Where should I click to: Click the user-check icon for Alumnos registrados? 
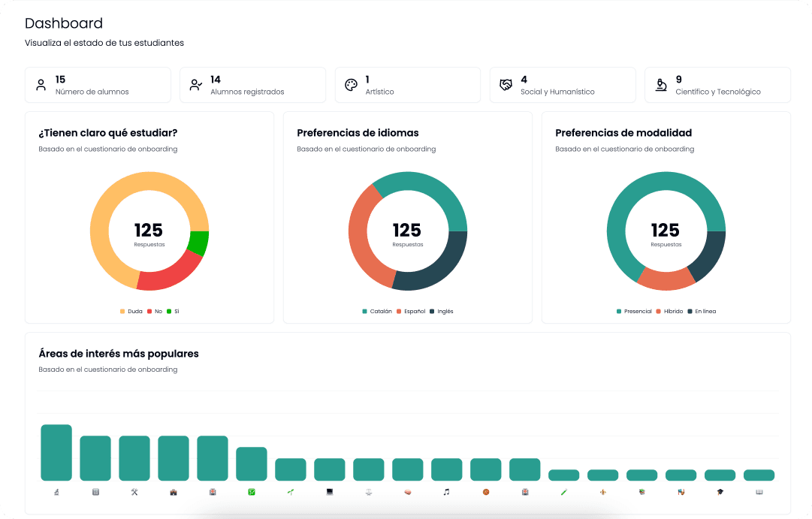[x=196, y=85]
